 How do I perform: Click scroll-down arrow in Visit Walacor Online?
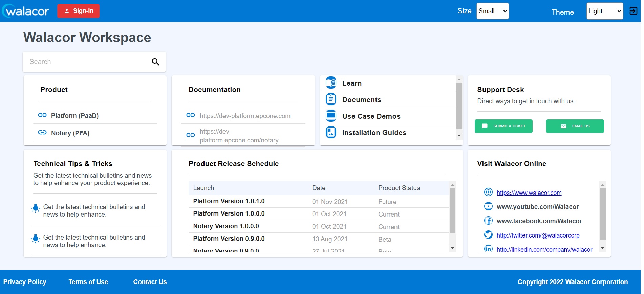(603, 248)
